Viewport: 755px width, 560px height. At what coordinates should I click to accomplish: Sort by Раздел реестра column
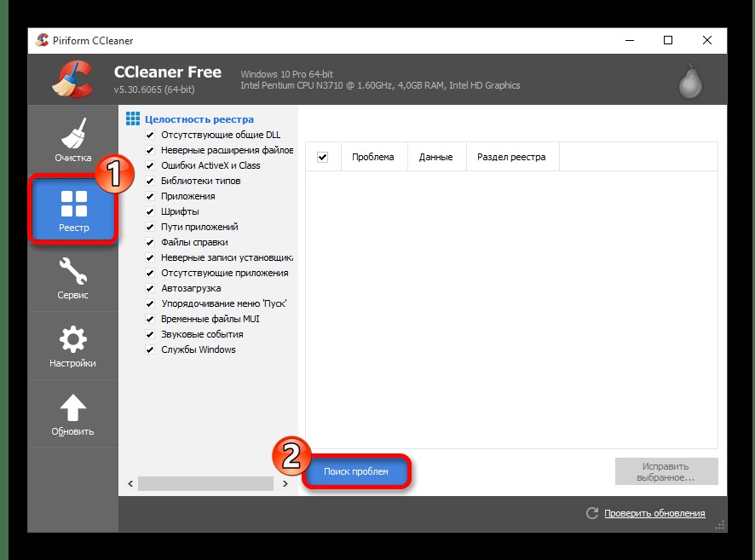pos(512,157)
